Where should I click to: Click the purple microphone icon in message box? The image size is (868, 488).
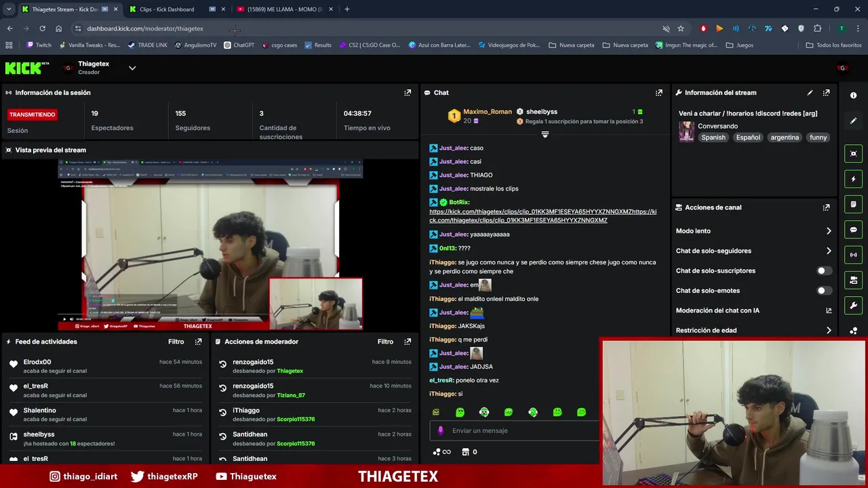[440, 430]
